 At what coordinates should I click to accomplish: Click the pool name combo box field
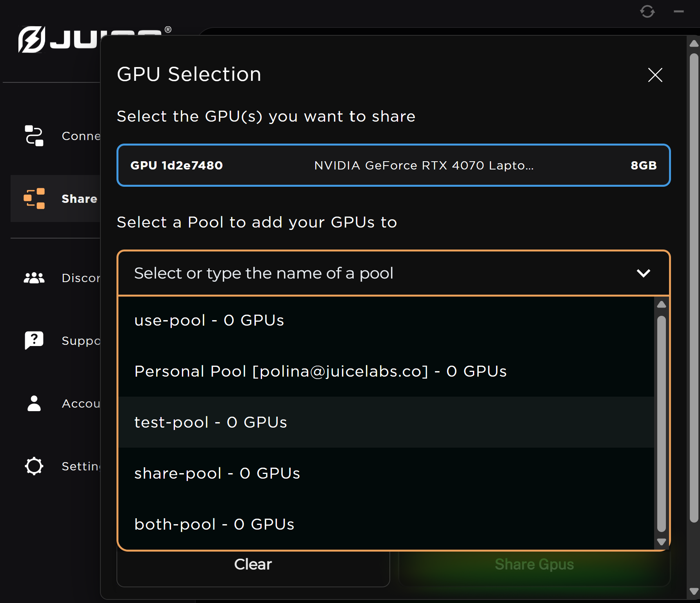coord(393,273)
